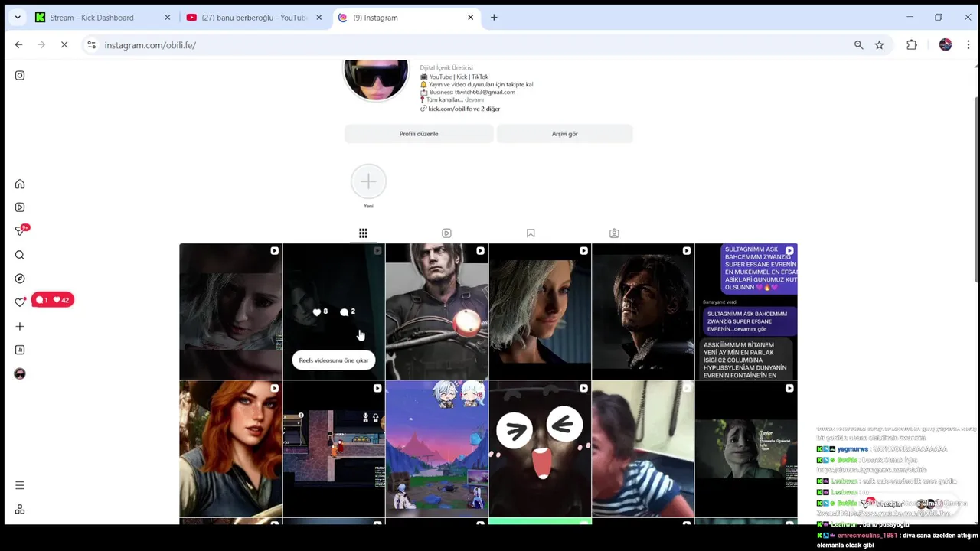
Task: Open the Home icon in Instagram sidebar
Action: click(20, 184)
